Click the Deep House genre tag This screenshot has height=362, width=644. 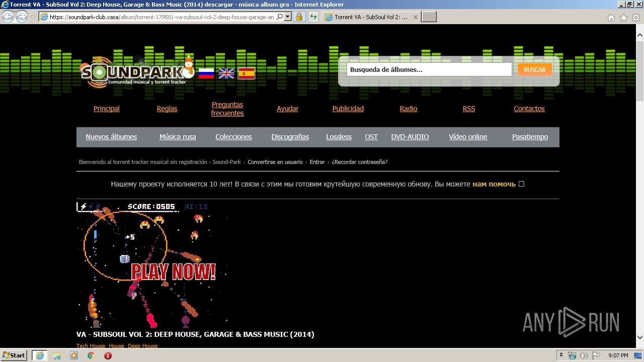click(143, 346)
